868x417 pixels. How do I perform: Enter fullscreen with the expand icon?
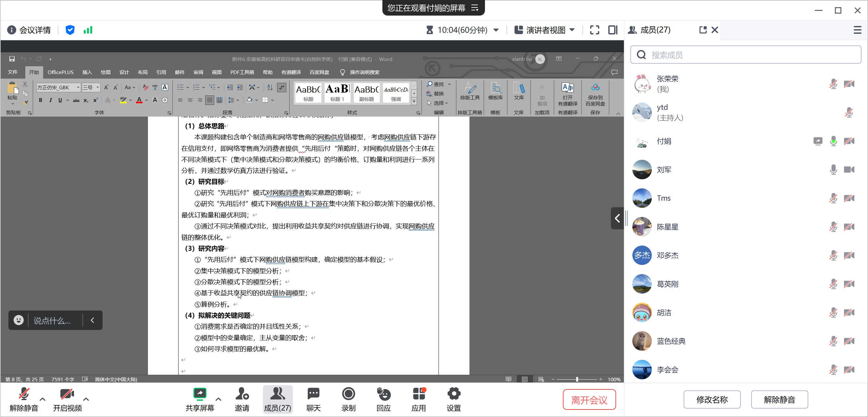click(594, 30)
